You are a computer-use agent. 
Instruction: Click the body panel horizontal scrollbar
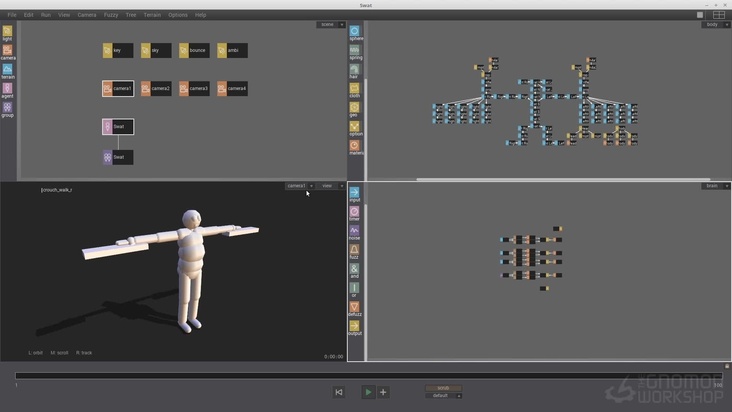click(563, 179)
